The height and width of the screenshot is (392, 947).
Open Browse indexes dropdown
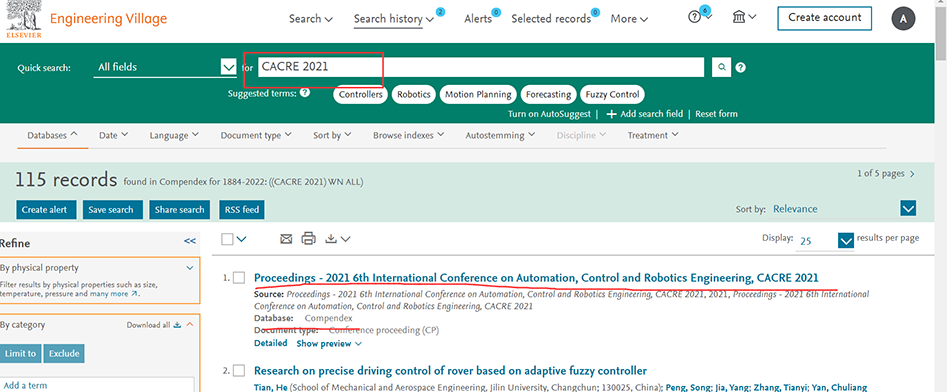(x=408, y=135)
